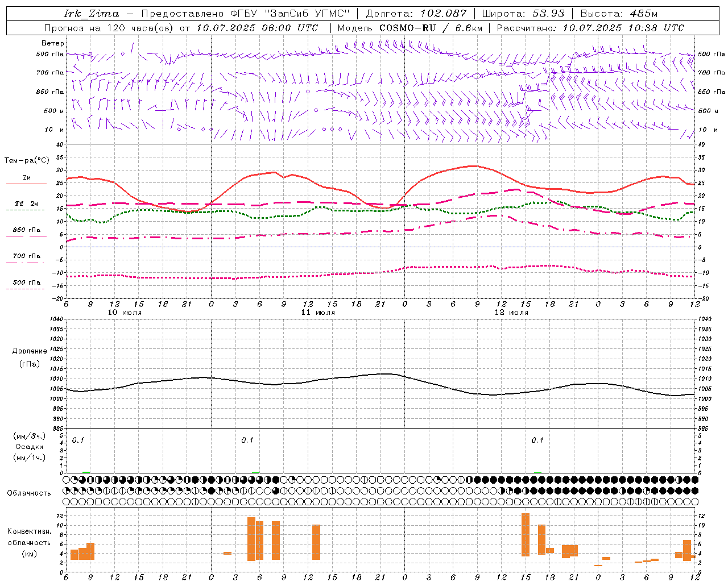
Task: Click the model label COSMO-RU / 6.6км
Action: pyautogui.click(x=431, y=28)
